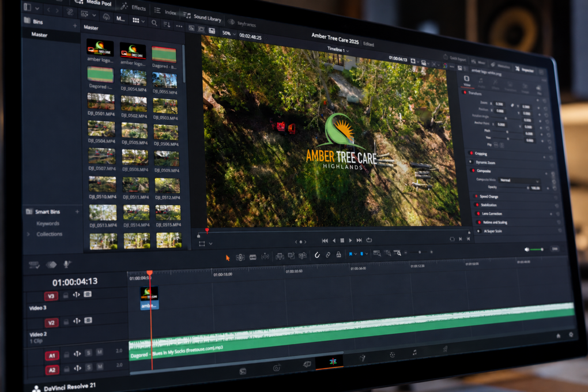The image size is (588, 392).
Task: Play forward in the viewer
Action: pyautogui.click(x=350, y=240)
